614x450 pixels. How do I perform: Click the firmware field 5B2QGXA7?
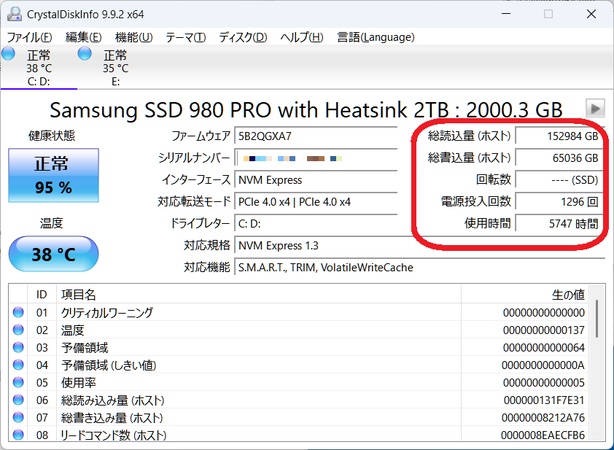[x=316, y=136]
